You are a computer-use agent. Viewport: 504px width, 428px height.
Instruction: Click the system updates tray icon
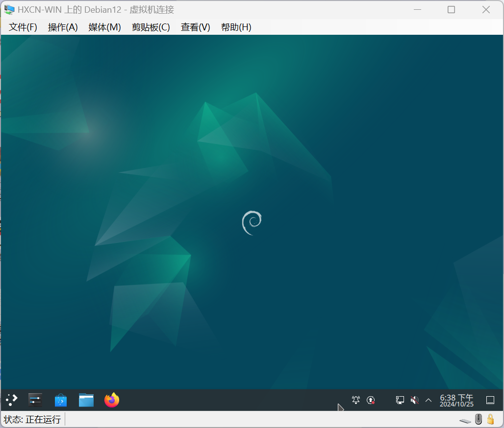click(371, 400)
